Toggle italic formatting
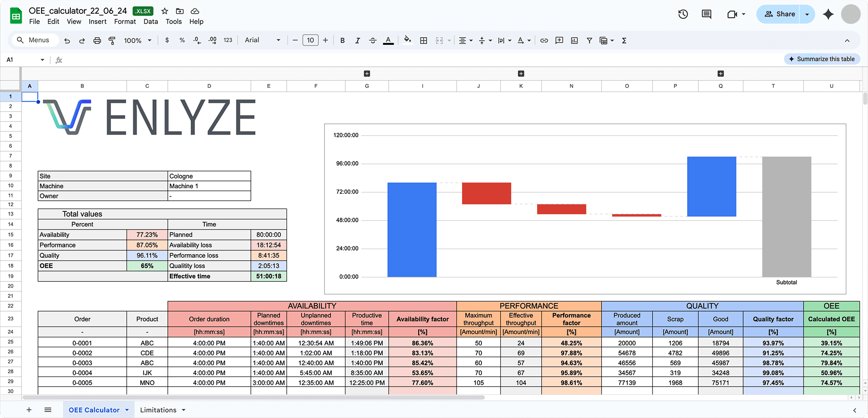Viewport: 868px width, 418px height. coord(358,41)
